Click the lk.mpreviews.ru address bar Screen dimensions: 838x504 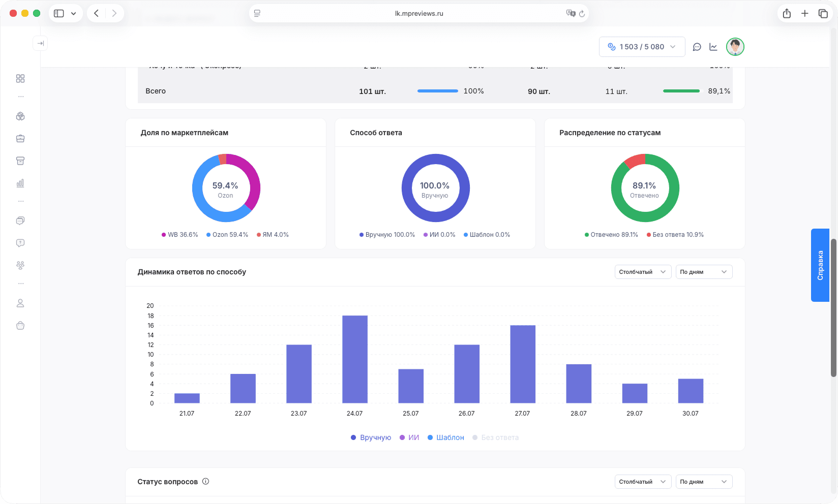click(419, 13)
